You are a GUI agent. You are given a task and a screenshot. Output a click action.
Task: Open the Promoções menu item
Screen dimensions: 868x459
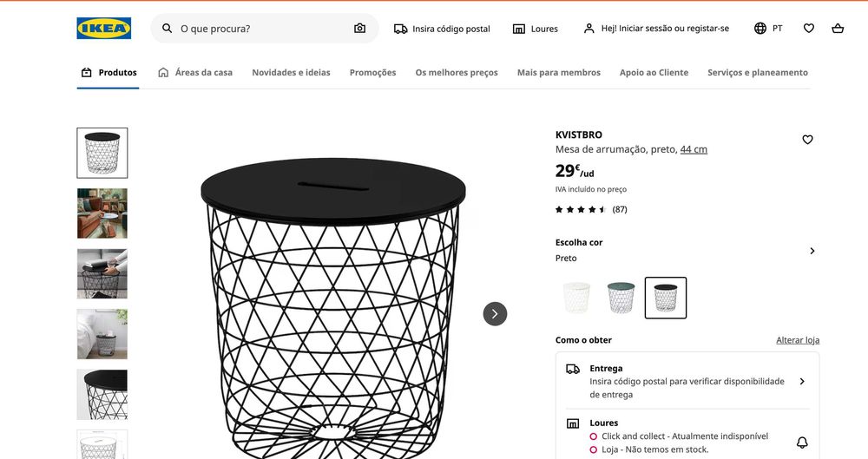click(372, 73)
